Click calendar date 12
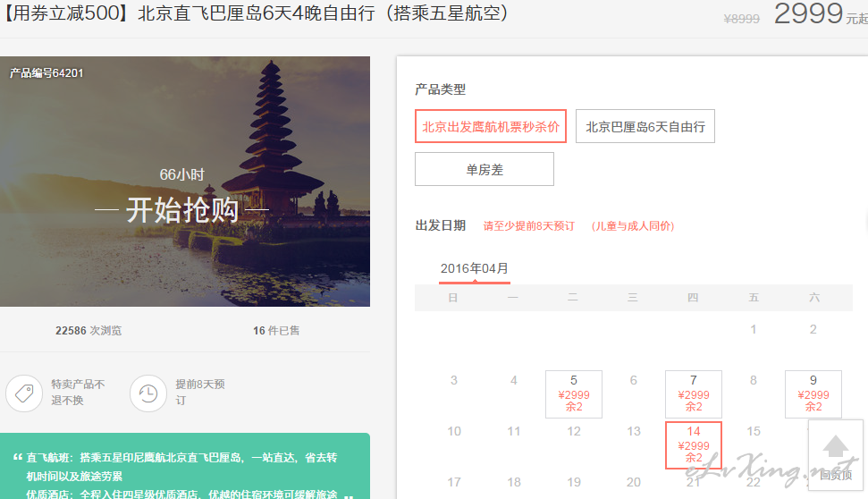Screen dimensions: 868x499 (574, 431)
